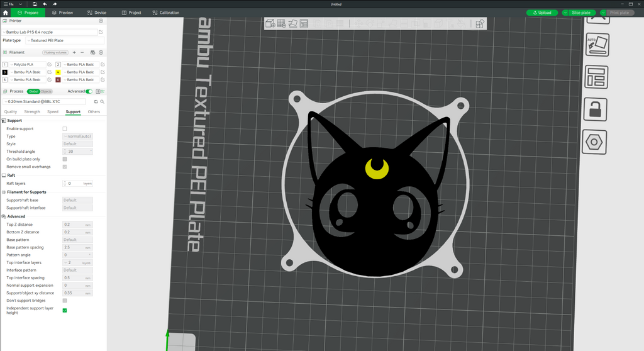Save the 0.20mm Standard process preset

pos(96,101)
